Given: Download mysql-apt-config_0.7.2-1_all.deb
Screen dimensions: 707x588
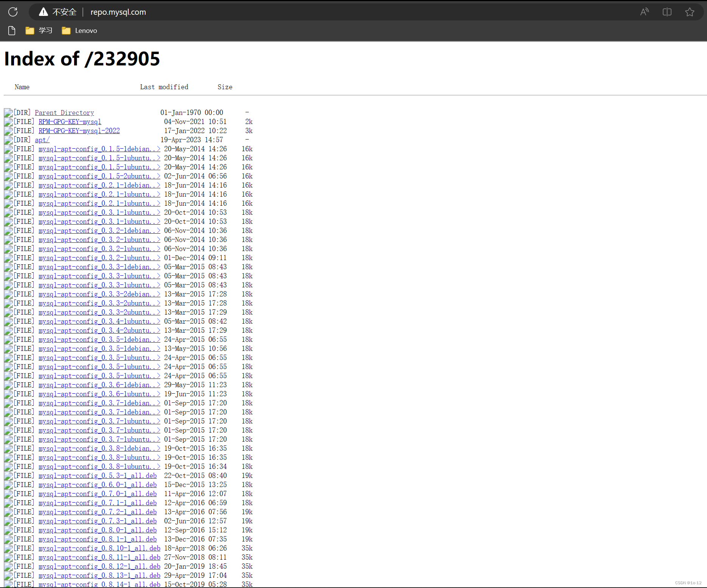Looking at the screenshot, I should pyautogui.click(x=98, y=512).
